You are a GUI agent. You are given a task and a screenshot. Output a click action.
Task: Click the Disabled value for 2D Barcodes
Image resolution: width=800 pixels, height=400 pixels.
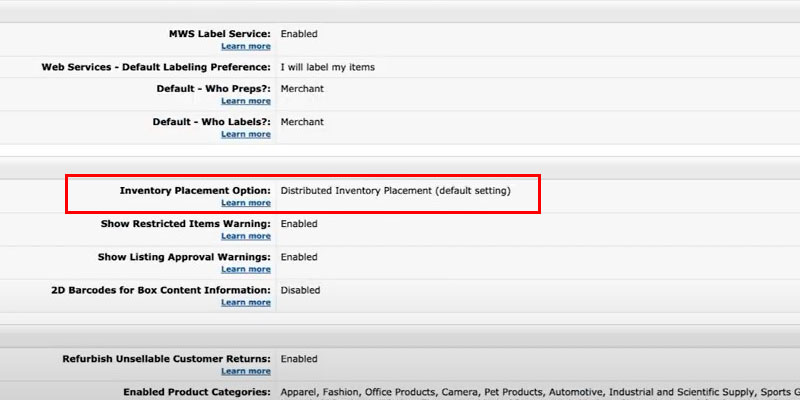coord(300,290)
